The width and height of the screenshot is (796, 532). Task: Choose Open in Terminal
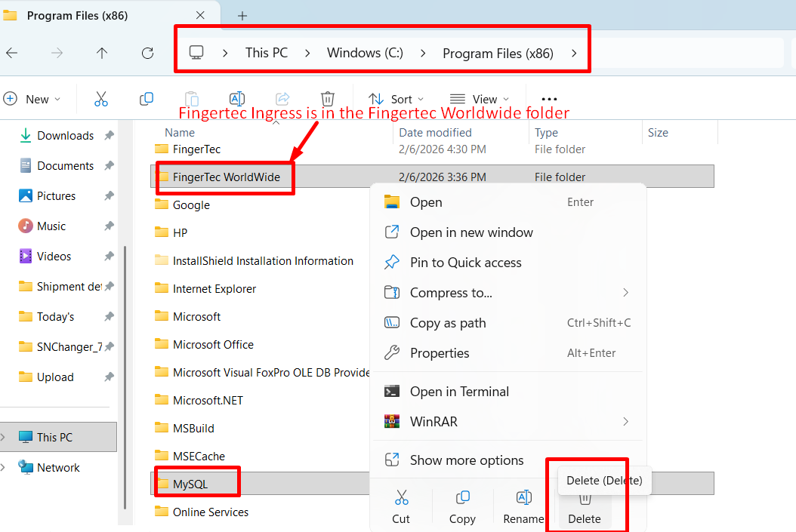[459, 392]
